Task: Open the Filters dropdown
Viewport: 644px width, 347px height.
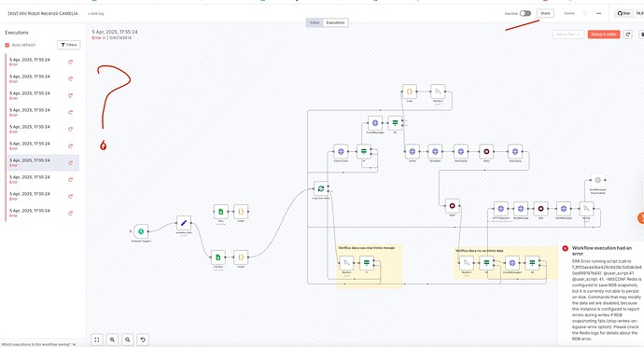Action: 69,45
